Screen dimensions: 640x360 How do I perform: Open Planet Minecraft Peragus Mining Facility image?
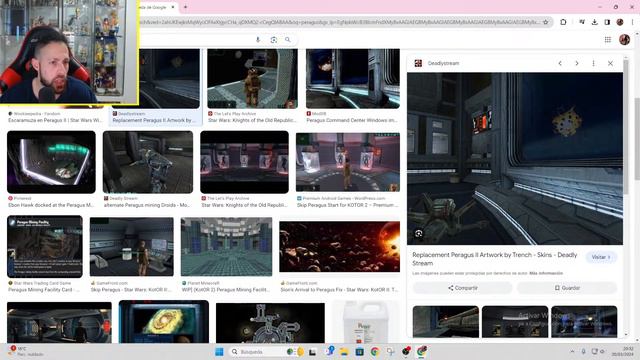pyautogui.click(x=226, y=247)
